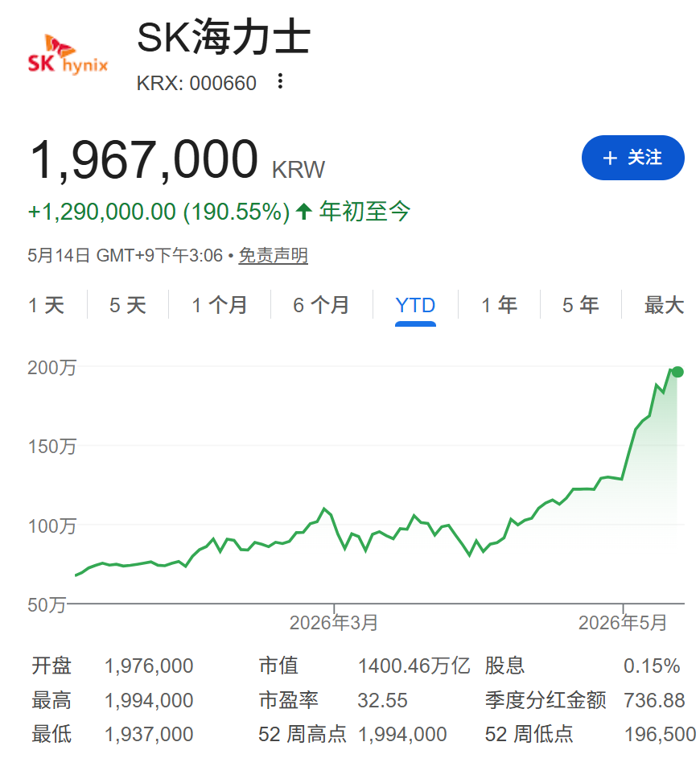Click the green up arrow indicator
This screenshot has height=779, width=700.
pyautogui.click(x=303, y=212)
